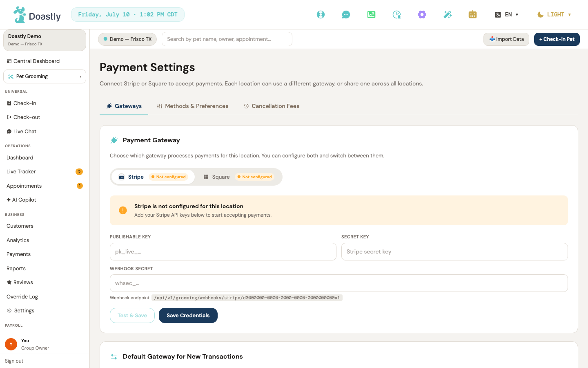Click the Save Credentials button

pyautogui.click(x=188, y=316)
